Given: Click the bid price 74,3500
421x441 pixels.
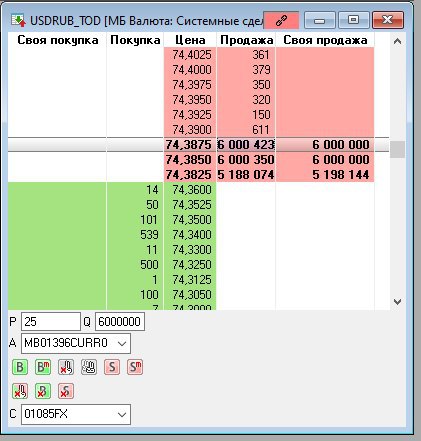Looking at the screenshot, I should point(192,220).
